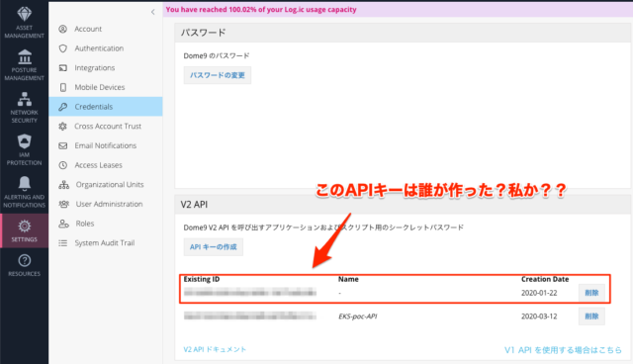Delete the EKS-poc-API key
This screenshot has height=364, width=633.
[x=591, y=317]
